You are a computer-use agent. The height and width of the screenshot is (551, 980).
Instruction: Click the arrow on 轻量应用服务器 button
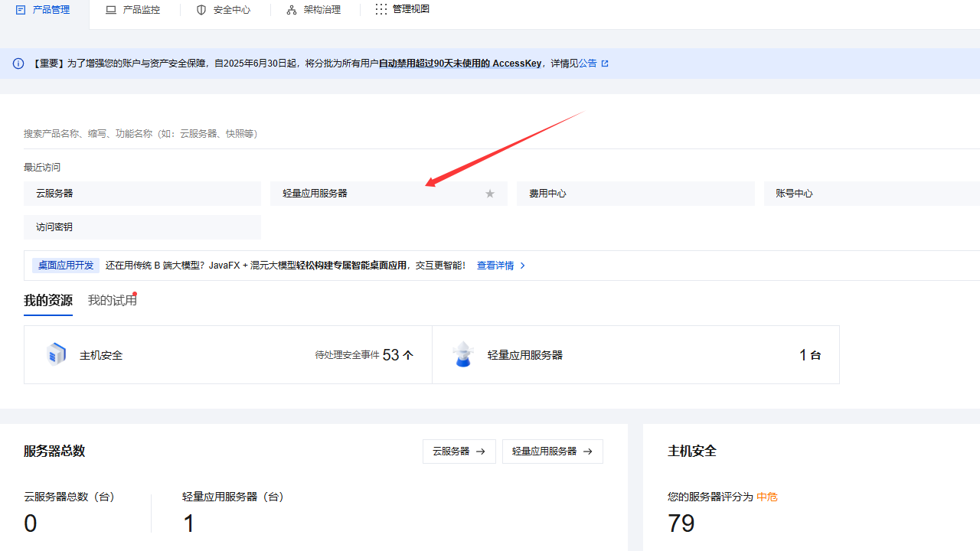(x=587, y=452)
